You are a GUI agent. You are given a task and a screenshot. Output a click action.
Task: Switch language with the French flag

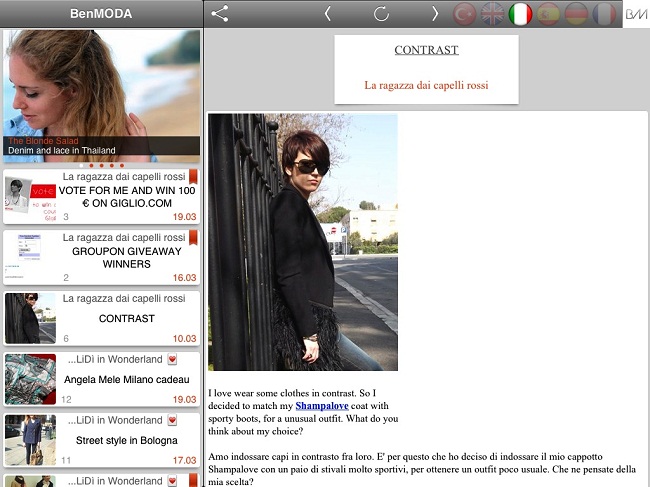(604, 14)
